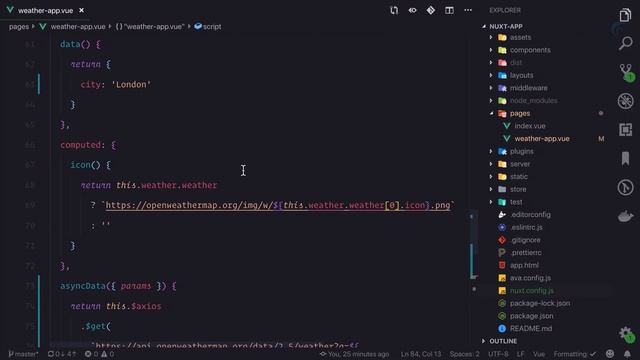640x360 pixels.
Task: Select the weather-app.vue editor tab
Action: (x=46, y=10)
